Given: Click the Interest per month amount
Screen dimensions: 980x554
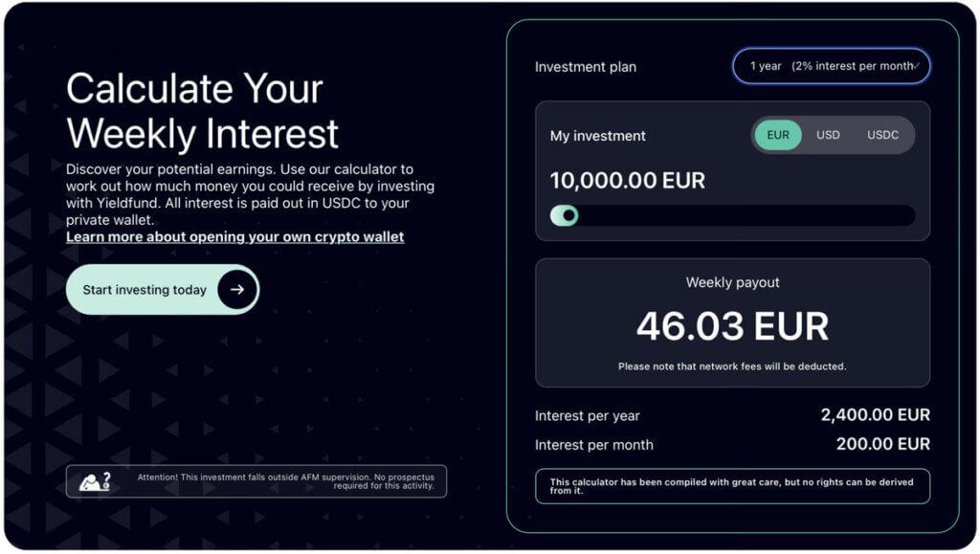Looking at the screenshot, I should 882,444.
